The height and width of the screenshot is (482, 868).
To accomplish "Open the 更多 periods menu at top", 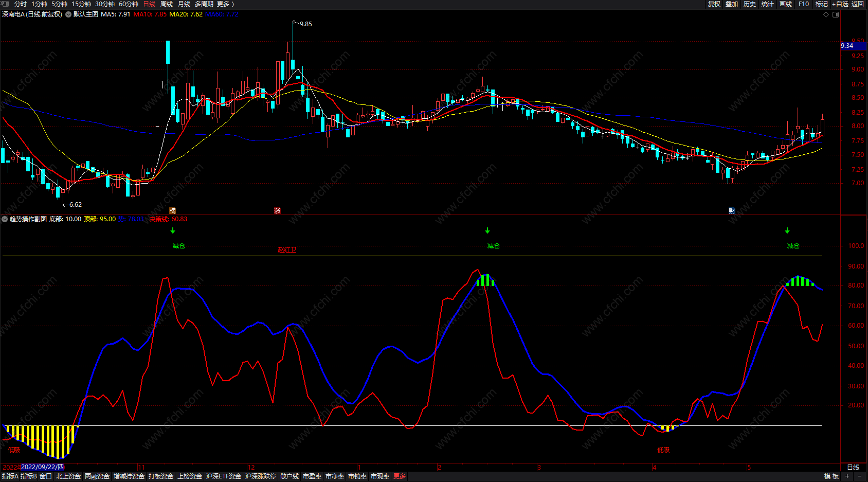I will point(225,4).
